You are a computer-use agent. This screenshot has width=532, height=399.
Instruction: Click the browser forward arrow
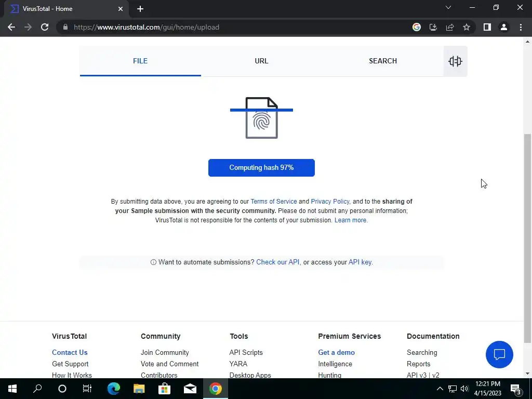click(28, 27)
